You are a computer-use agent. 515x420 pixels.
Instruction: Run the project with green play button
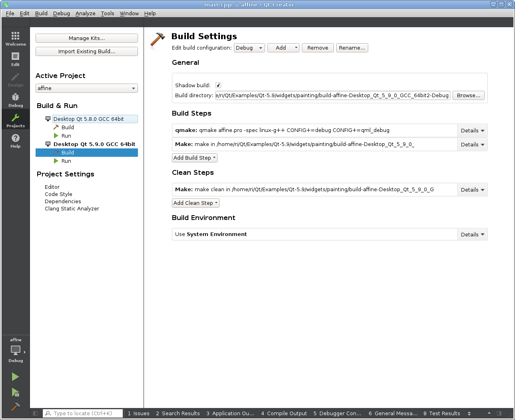(x=15, y=377)
